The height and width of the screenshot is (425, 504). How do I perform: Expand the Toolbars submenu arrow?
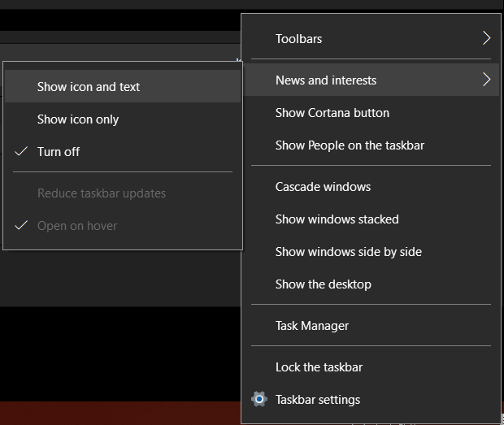click(x=486, y=38)
